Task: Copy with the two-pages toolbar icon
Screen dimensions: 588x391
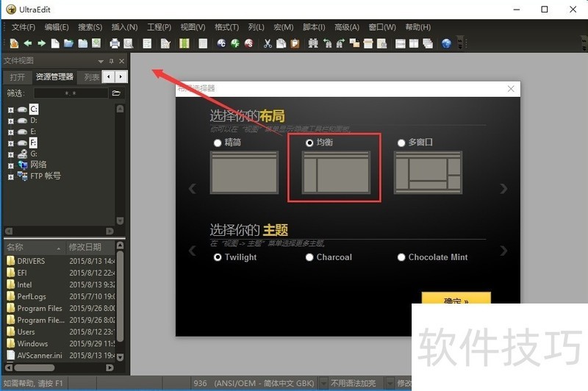Action: click(282, 43)
